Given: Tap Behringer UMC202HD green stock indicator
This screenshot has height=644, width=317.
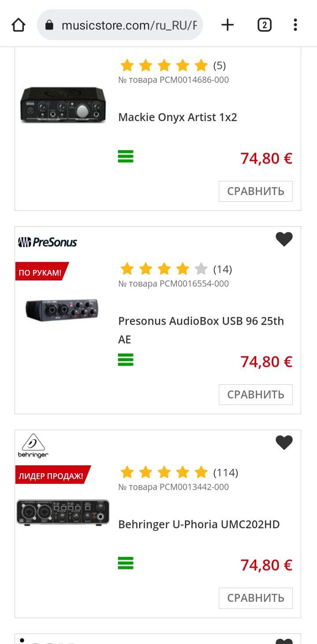Looking at the screenshot, I should click(x=125, y=563).
